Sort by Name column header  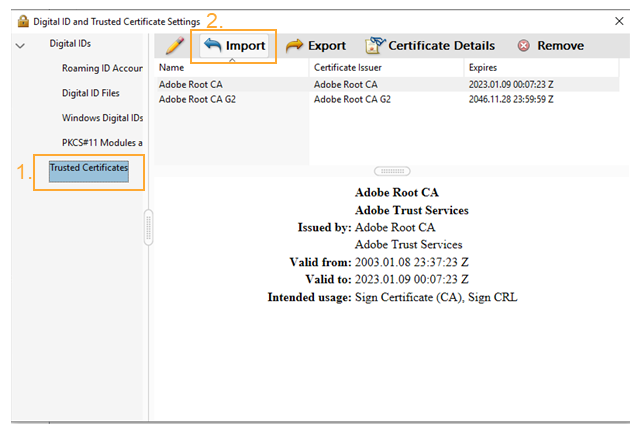[231, 68]
